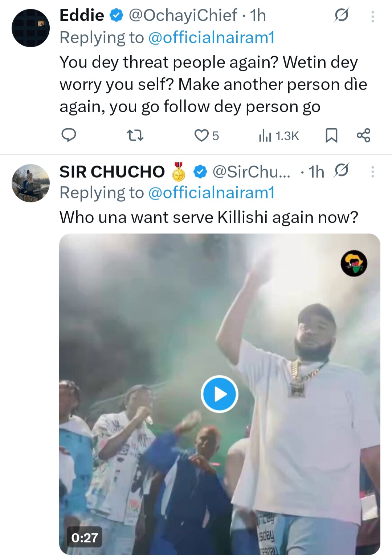Click the verified badge next to Eddie's name
Screen dimensions: 392x557
pyautogui.click(x=116, y=16)
